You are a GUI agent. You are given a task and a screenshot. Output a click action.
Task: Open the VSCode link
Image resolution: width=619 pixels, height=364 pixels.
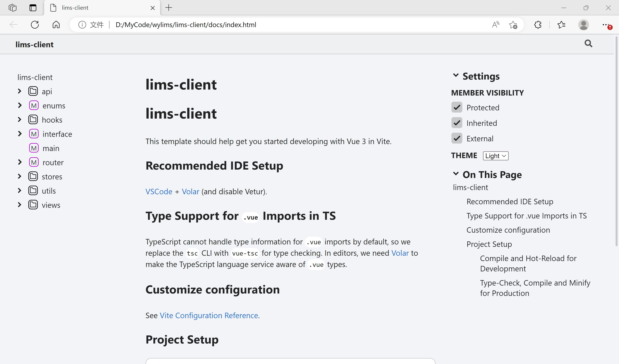tap(158, 191)
